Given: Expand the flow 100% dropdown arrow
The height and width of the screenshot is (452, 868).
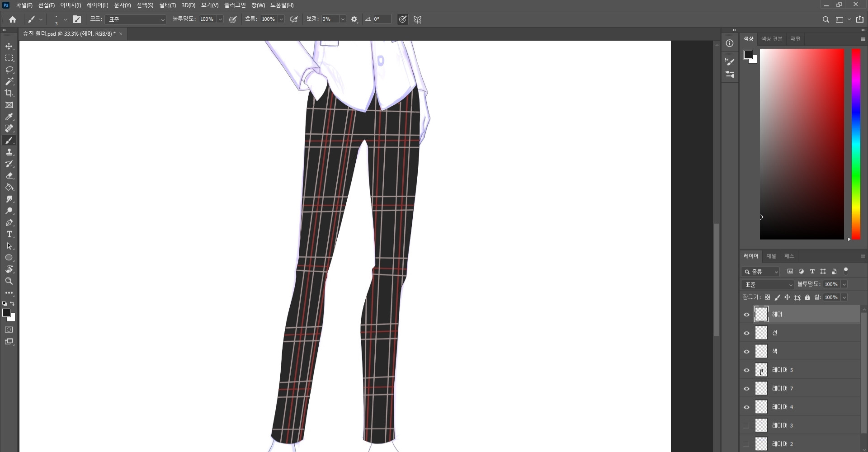Looking at the screenshot, I should click(281, 19).
